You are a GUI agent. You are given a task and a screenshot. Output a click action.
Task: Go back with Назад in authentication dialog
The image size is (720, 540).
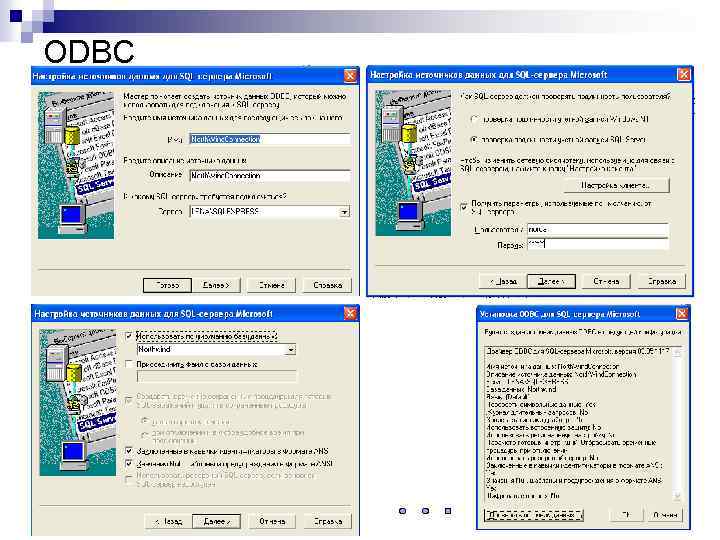pos(503,281)
